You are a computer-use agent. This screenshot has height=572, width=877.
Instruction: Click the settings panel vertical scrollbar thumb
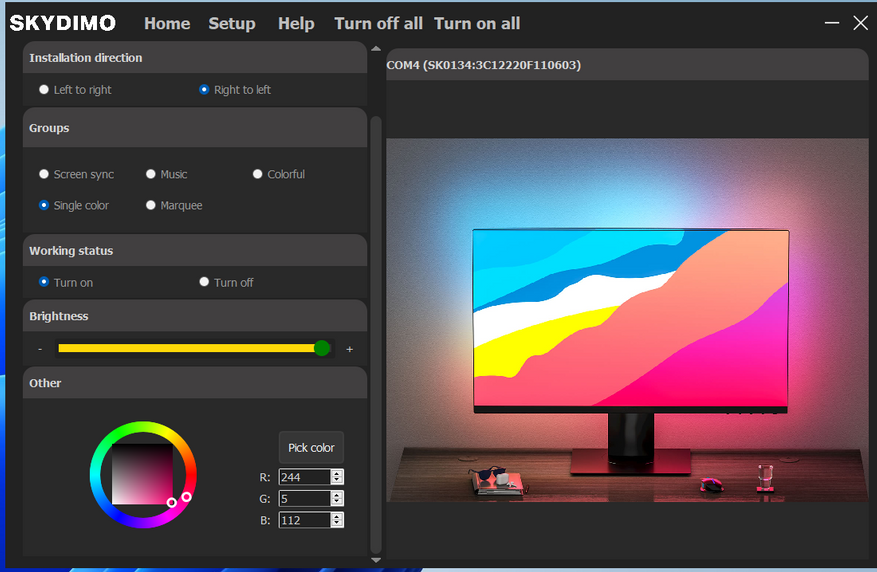[376, 334]
